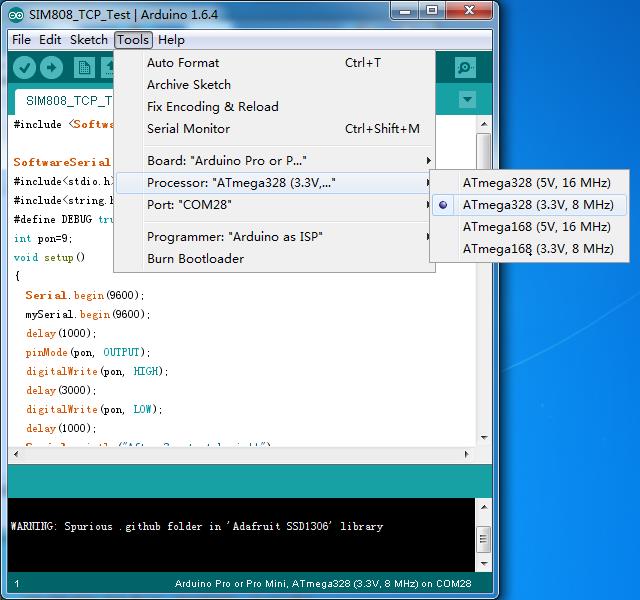Close the Arduino window
Image resolution: width=640 pixels, height=600 pixels.
[x=469, y=11]
